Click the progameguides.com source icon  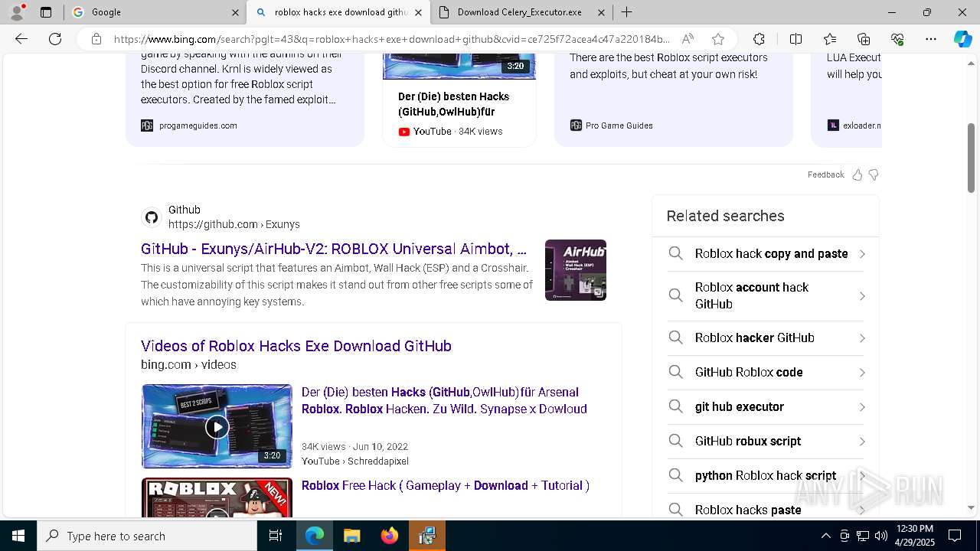[147, 126]
